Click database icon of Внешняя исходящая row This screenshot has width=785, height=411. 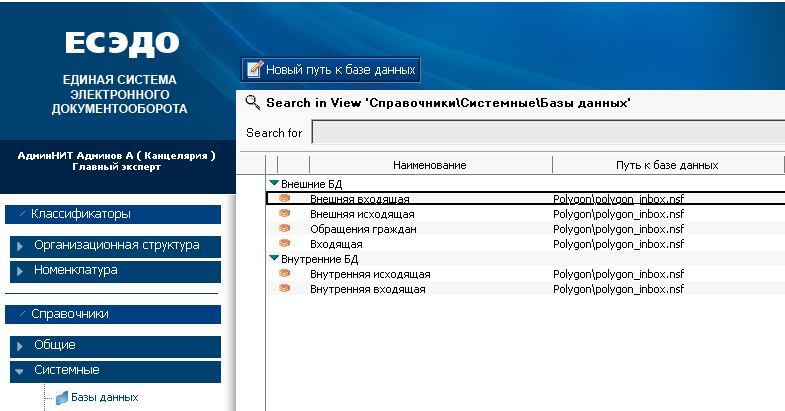pyautogui.click(x=284, y=213)
